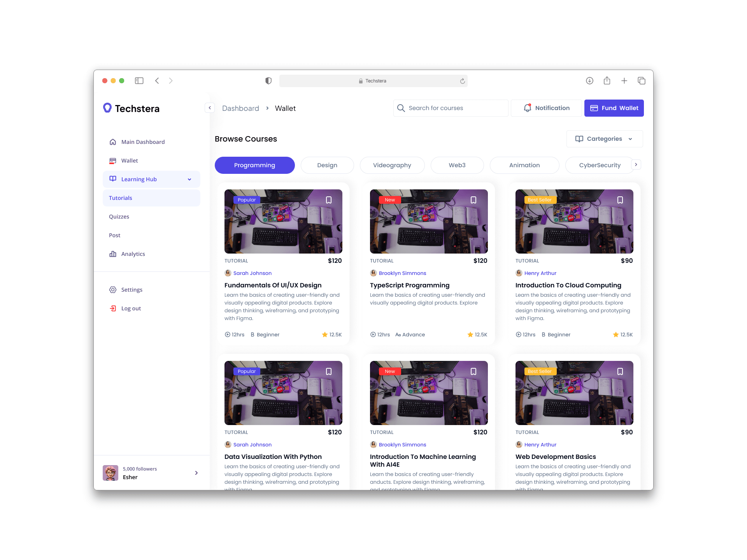Reload page in the address bar

[462, 81]
